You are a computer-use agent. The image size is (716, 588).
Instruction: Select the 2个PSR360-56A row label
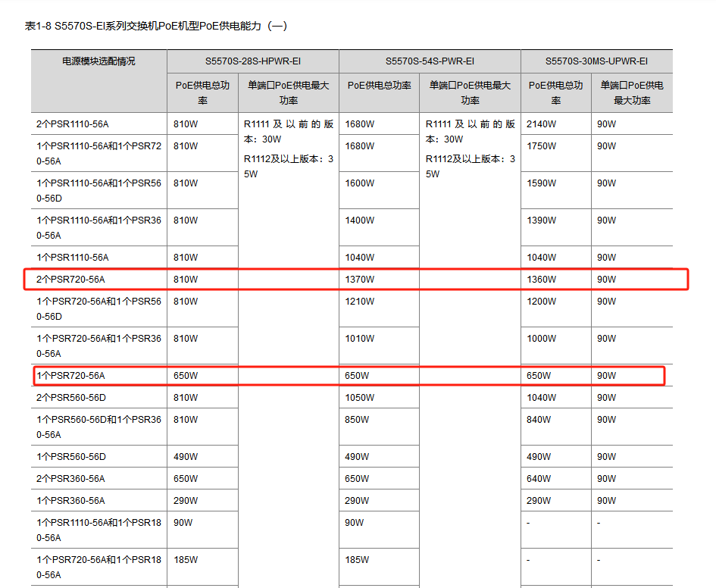tap(70, 478)
